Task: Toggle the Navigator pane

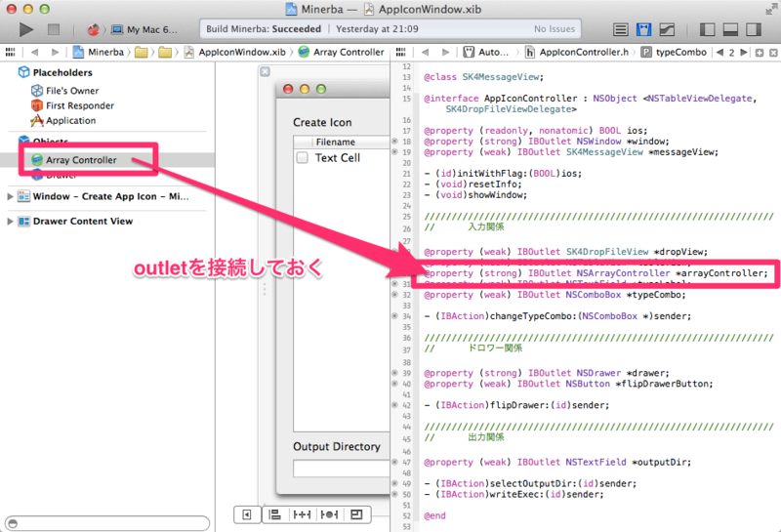Action: [707, 30]
